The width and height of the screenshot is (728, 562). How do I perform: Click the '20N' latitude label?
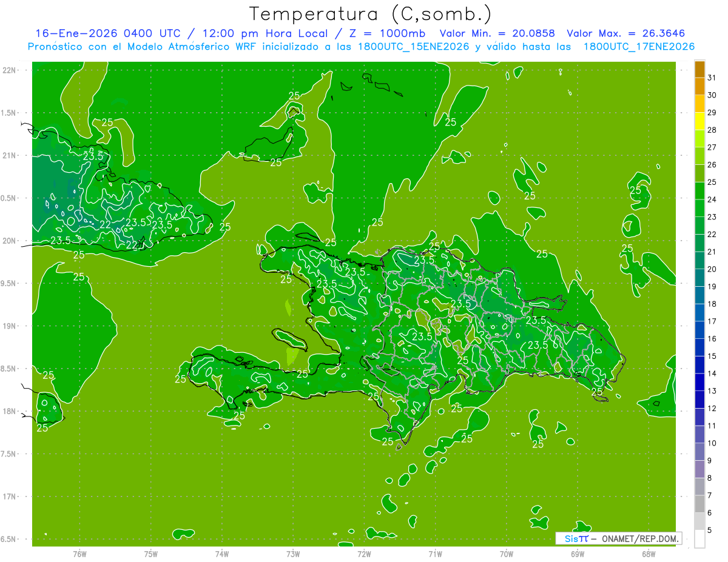(x=10, y=241)
